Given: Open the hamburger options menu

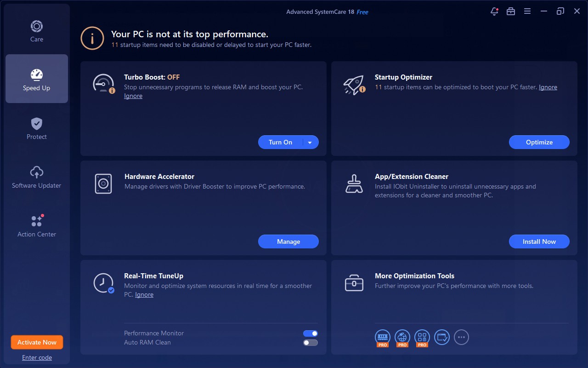Looking at the screenshot, I should click(527, 11).
